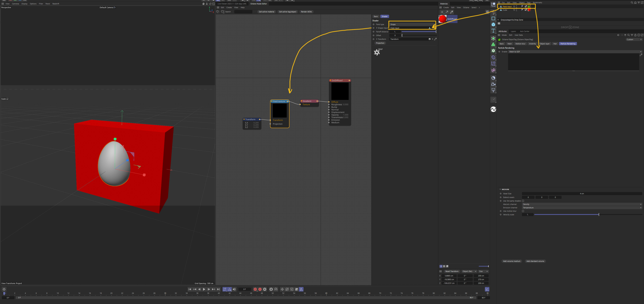This screenshot has height=304, width=644.
Task: Enable Use 3rd party shaders checkbox
Action: (x=523, y=201)
